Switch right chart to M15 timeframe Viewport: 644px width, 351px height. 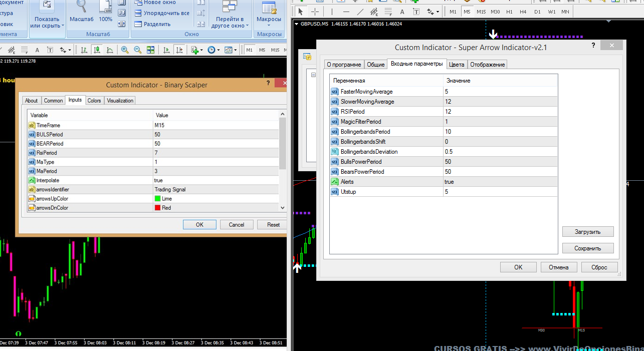[x=481, y=12]
